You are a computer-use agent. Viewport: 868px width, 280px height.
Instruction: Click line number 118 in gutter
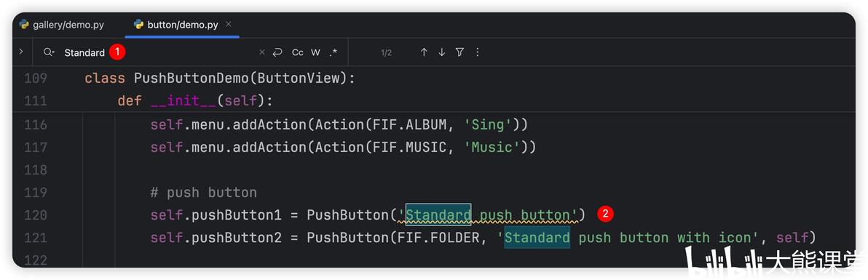[36, 170]
